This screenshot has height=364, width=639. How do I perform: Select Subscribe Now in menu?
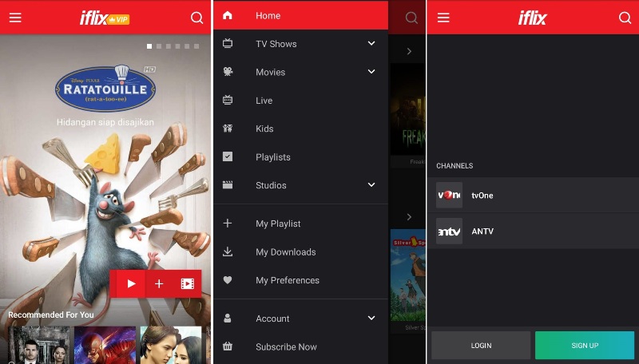301,347
